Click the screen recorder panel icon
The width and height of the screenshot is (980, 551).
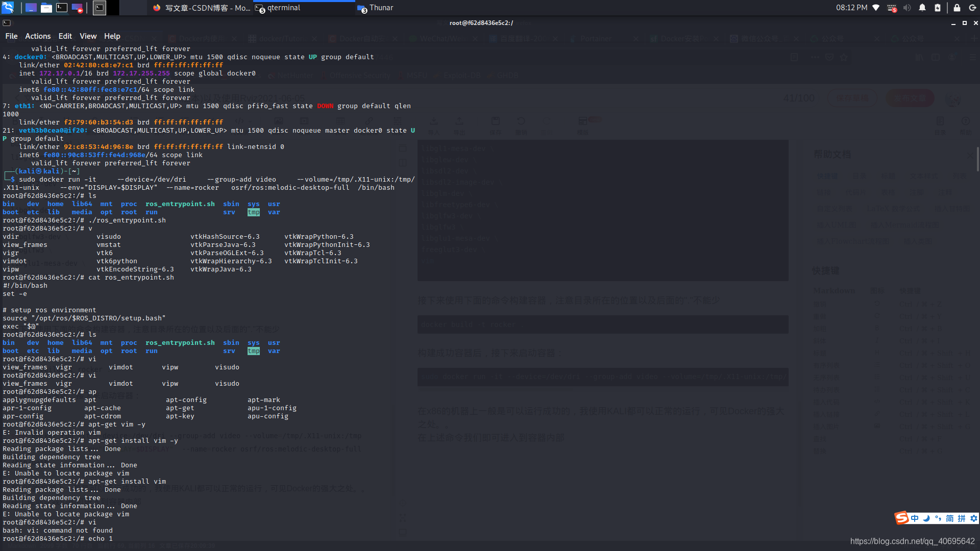pyautogui.click(x=77, y=8)
